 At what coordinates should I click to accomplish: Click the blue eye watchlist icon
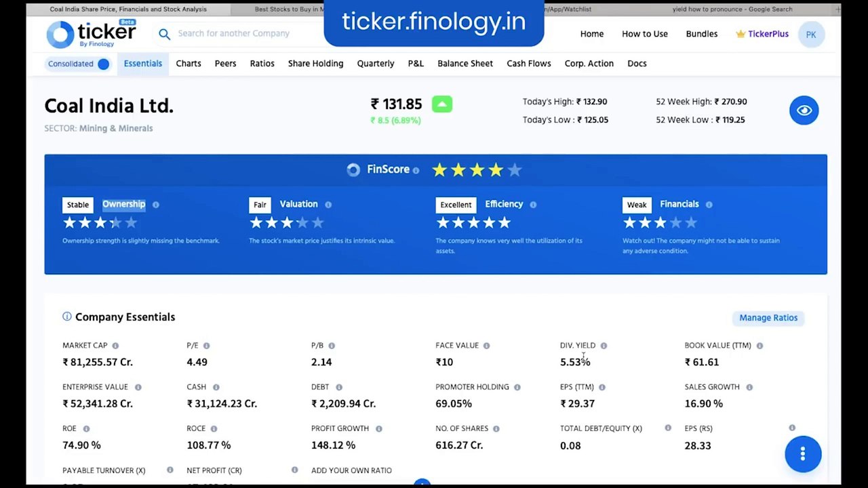804,110
